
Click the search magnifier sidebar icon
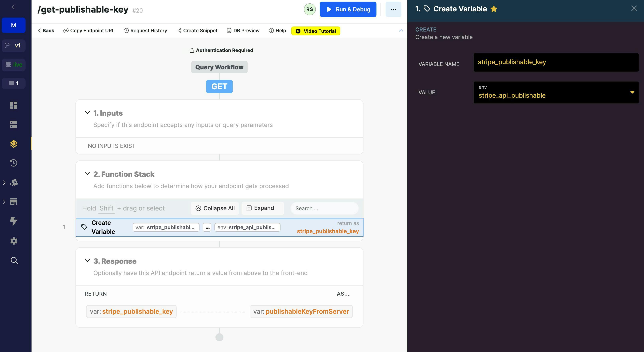(x=14, y=261)
